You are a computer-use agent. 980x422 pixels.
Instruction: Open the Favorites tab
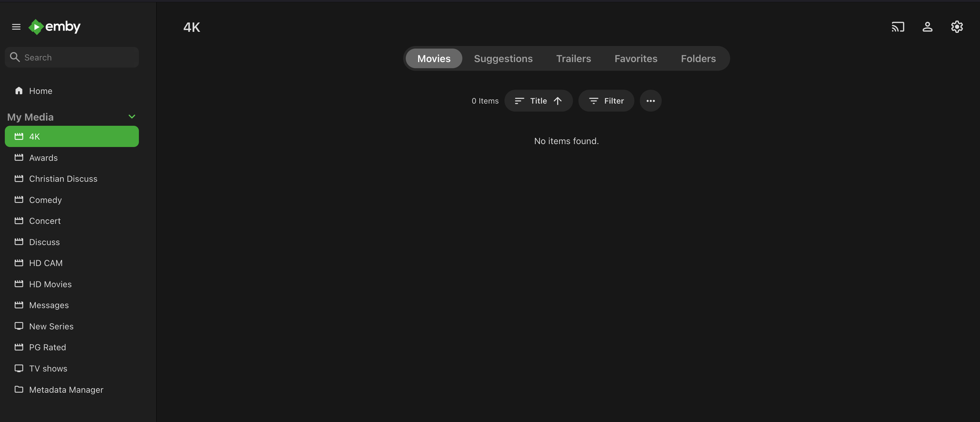tap(636, 59)
